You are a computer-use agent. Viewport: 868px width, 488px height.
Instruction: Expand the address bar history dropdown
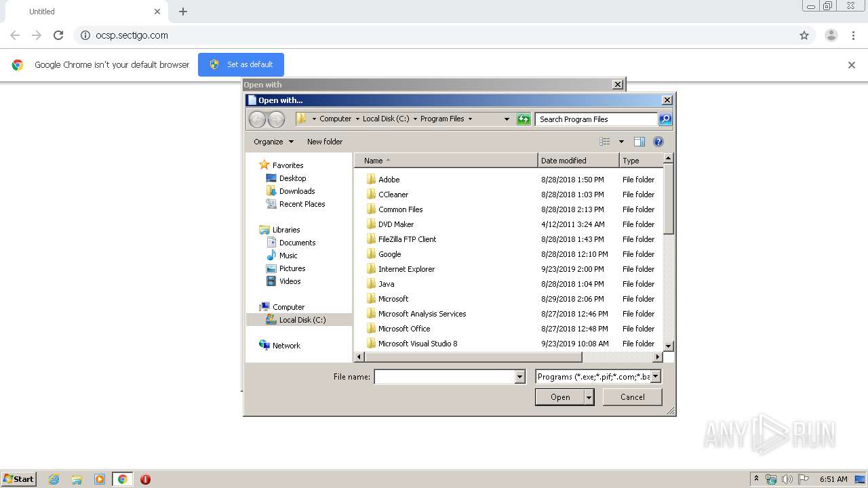click(x=507, y=119)
